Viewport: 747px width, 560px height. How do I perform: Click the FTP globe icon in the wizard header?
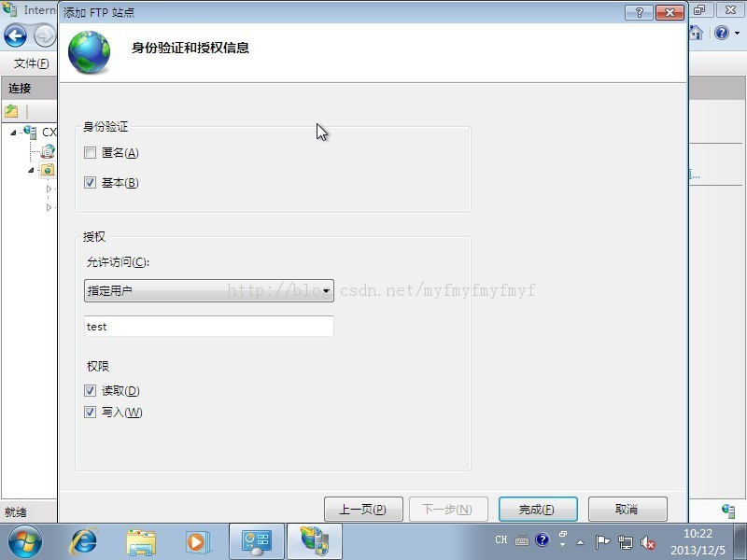(x=89, y=51)
